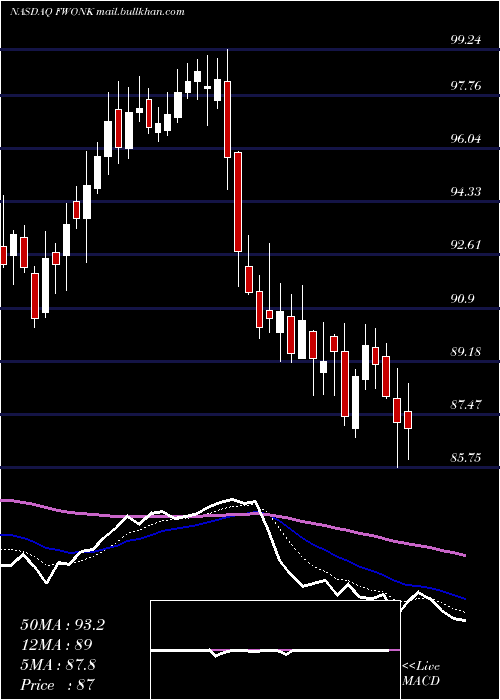This screenshot has width=500, height=700.
Task: Click the 50MA : 93.2 readout
Action: 62,625
